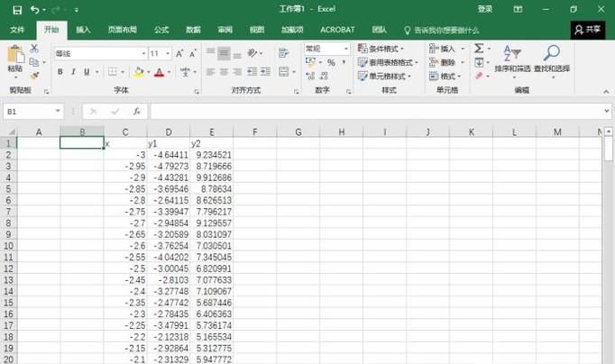Open 格式 format cells button
615x364 pixels.
[445, 76]
